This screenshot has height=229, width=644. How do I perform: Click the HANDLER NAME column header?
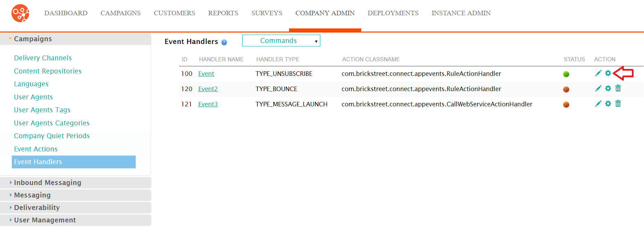click(221, 59)
